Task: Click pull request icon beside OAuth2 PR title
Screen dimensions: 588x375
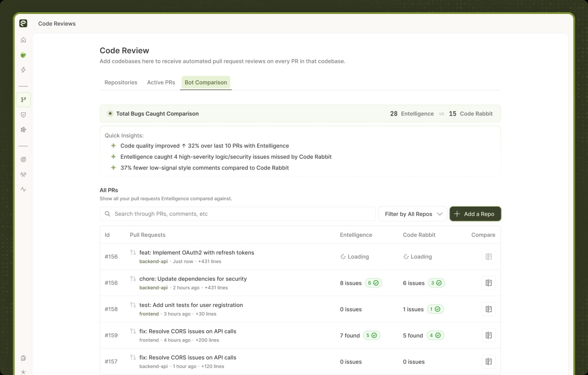Action: 133,252
